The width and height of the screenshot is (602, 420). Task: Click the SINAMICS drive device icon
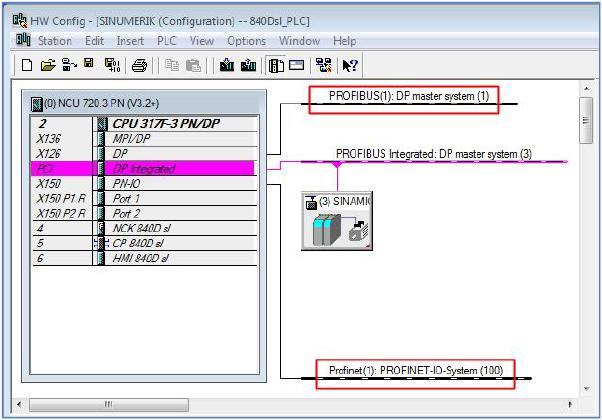point(337,230)
